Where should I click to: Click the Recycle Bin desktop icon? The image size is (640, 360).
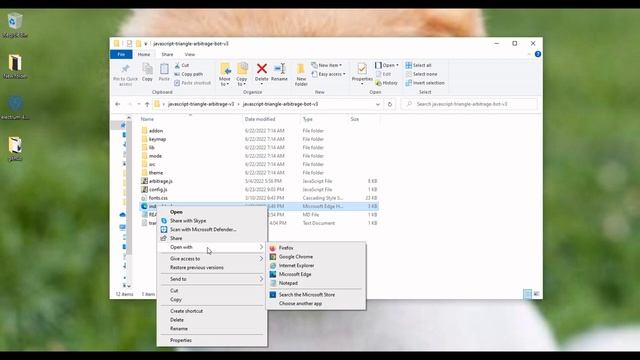coord(15,25)
